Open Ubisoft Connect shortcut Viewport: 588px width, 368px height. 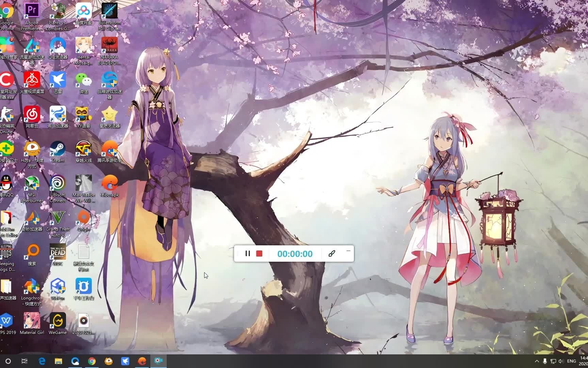(58, 188)
